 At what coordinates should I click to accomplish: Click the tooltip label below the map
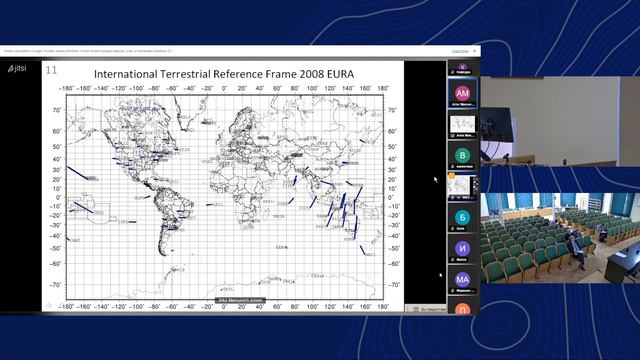(x=240, y=300)
